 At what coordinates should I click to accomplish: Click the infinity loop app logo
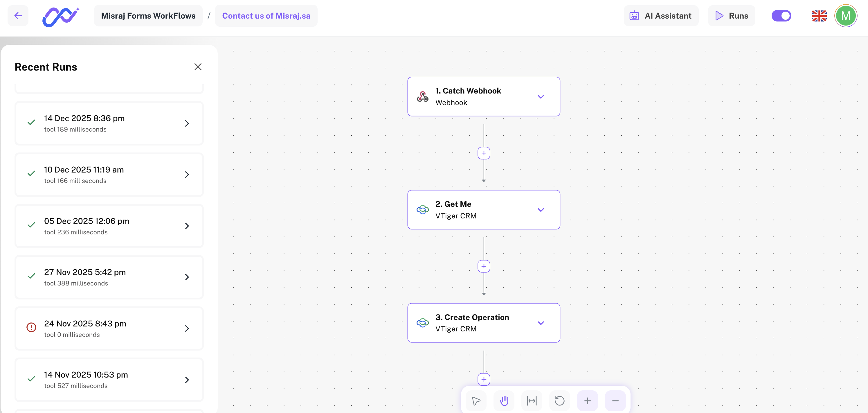click(61, 17)
